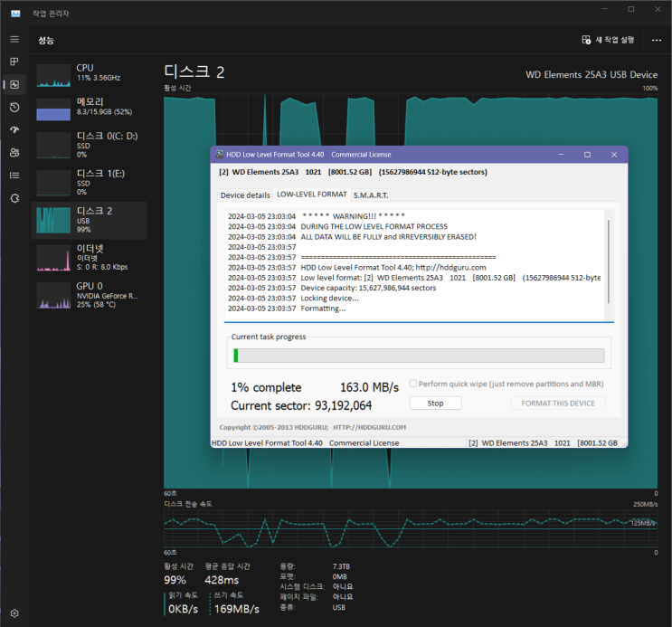Open the Details list icon in sidebar
This screenshot has width=672, height=627.
(x=14, y=175)
